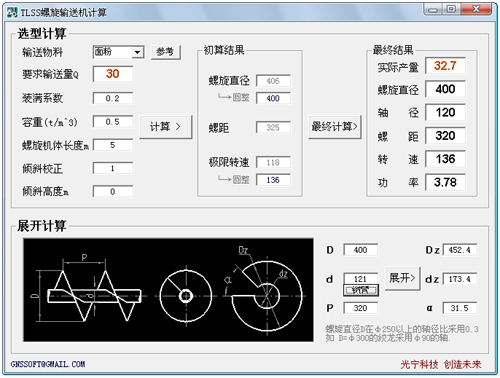
Task: Click the GNSSOFT@GMAIL.COM email text
Action: click(x=48, y=364)
